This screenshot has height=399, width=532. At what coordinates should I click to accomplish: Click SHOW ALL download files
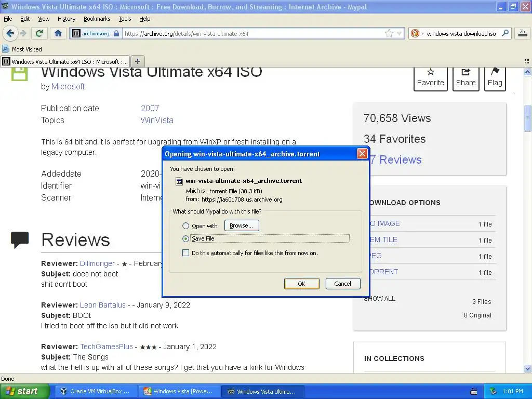point(379,299)
